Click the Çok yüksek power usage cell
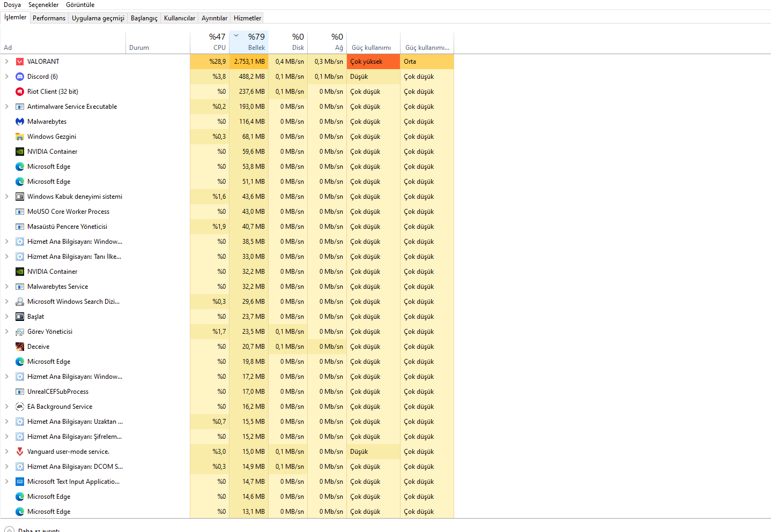The width and height of the screenshot is (771, 532). pyautogui.click(x=373, y=62)
